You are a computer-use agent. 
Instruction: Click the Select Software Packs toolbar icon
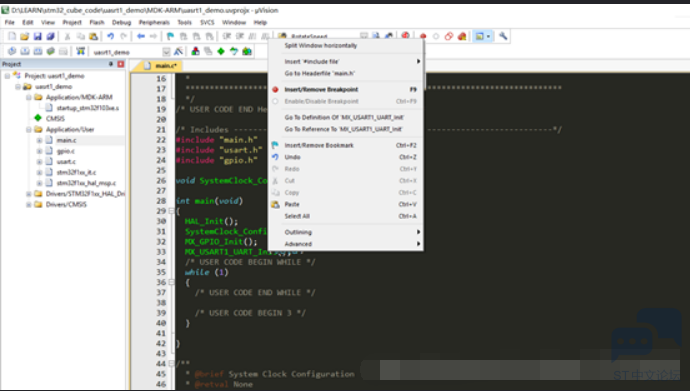tap(234, 52)
